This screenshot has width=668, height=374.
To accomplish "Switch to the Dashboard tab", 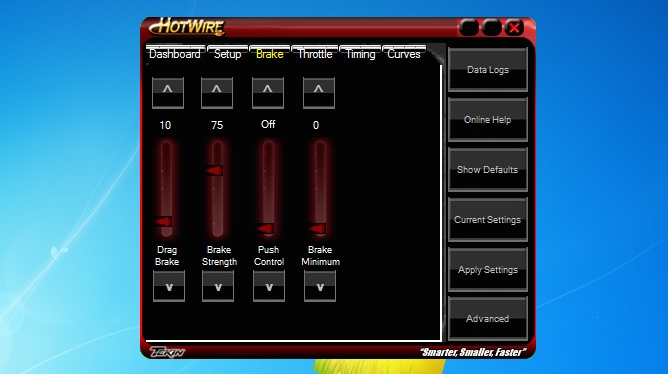I will pos(175,54).
